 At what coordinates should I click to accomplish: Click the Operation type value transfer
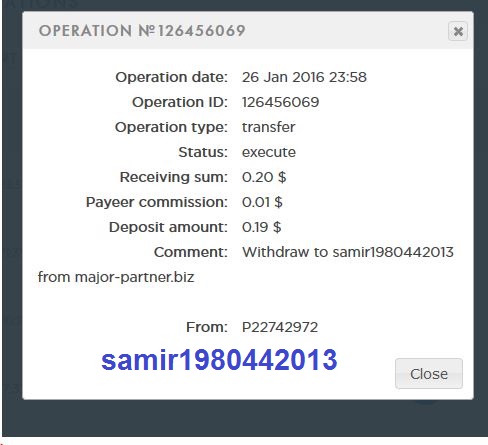(268, 127)
